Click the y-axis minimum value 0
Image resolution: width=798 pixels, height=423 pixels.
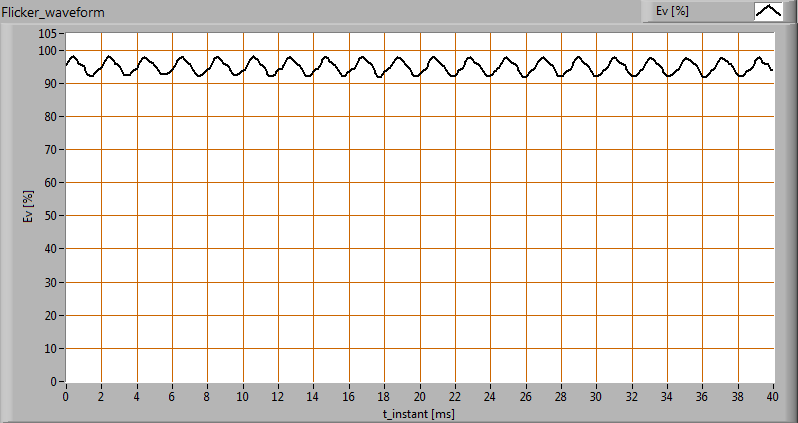tap(55, 382)
